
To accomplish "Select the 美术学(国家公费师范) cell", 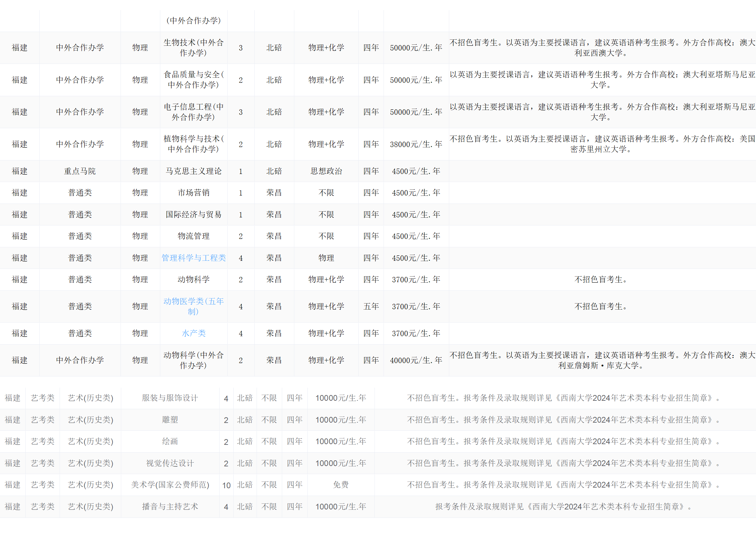I will (x=170, y=485).
